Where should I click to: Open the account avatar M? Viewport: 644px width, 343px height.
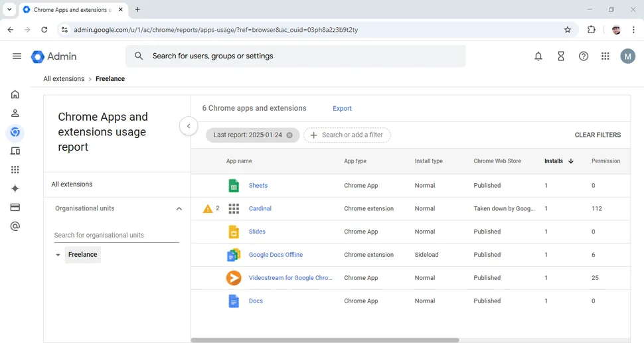click(627, 56)
